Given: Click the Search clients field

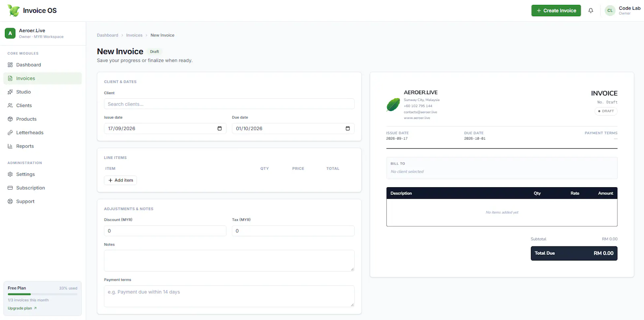Looking at the screenshot, I should pos(229,104).
